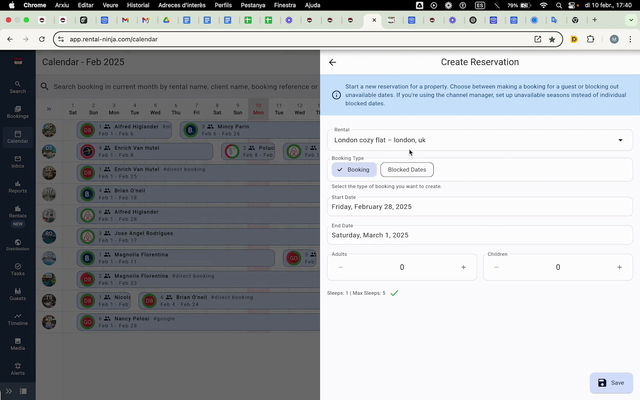Increase the Children count

[619, 267]
